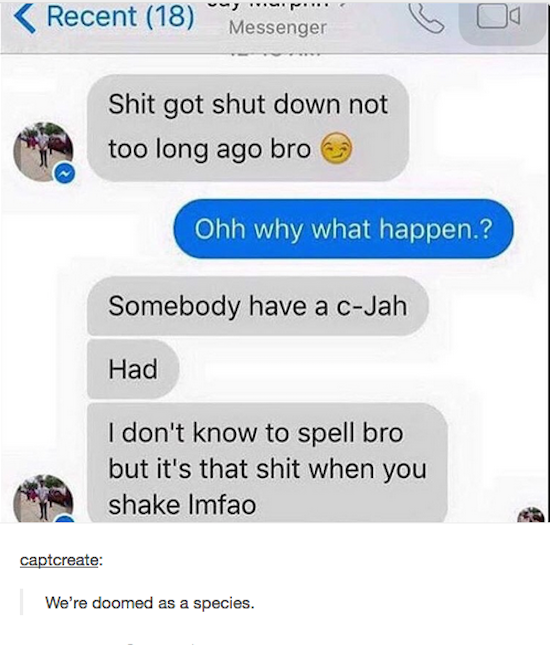Tap small read-receipt avatar at right edge

531,515
